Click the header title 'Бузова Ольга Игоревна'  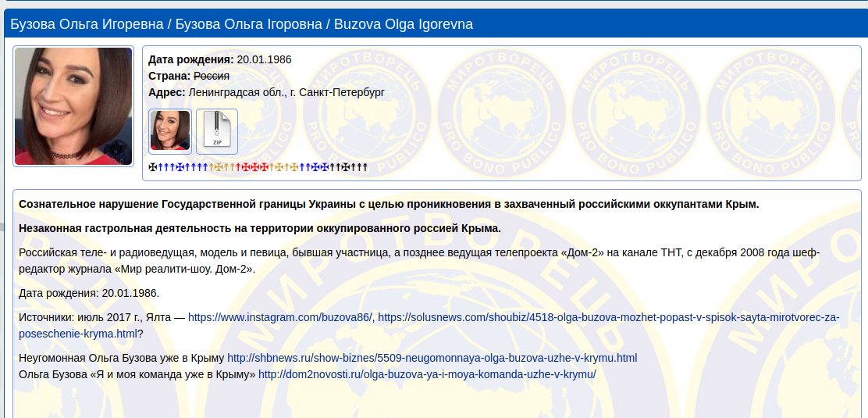pos(87,24)
